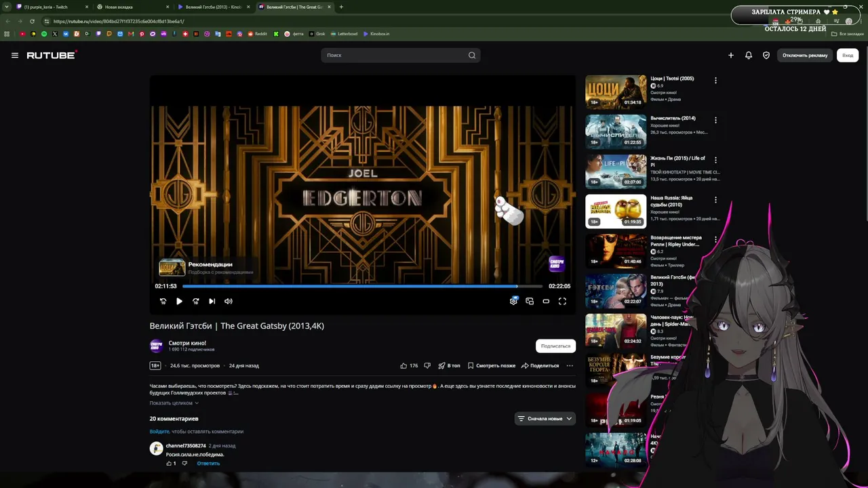Image resolution: width=868 pixels, height=488 pixels.
Task: Reload the page
Action: (x=32, y=21)
